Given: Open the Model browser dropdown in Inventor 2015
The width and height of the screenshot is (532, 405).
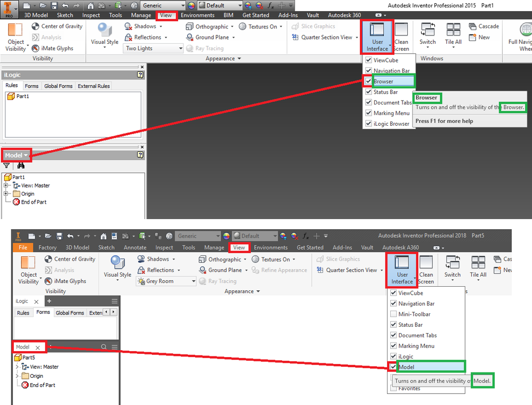Looking at the screenshot, I should pos(16,155).
